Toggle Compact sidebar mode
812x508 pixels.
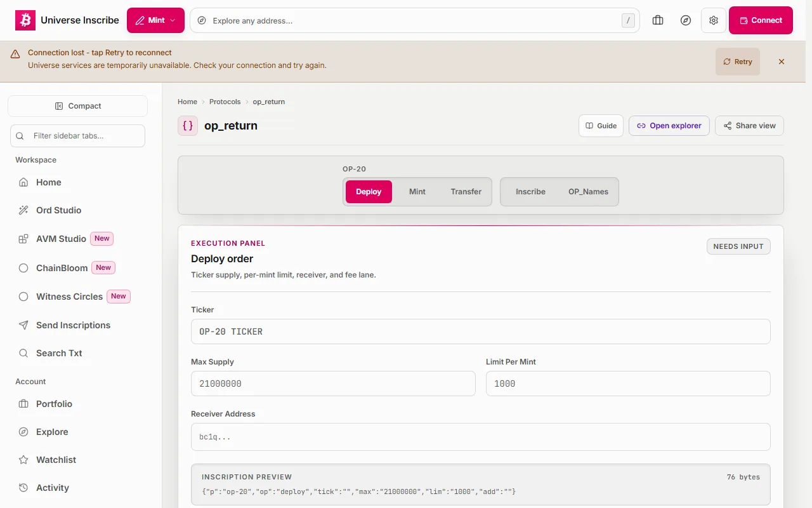point(77,106)
